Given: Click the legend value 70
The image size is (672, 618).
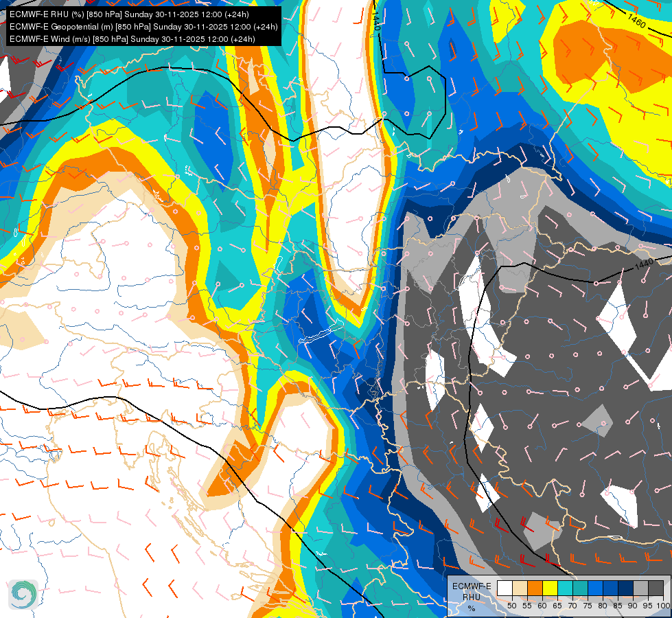Looking at the screenshot, I should [x=572, y=606].
